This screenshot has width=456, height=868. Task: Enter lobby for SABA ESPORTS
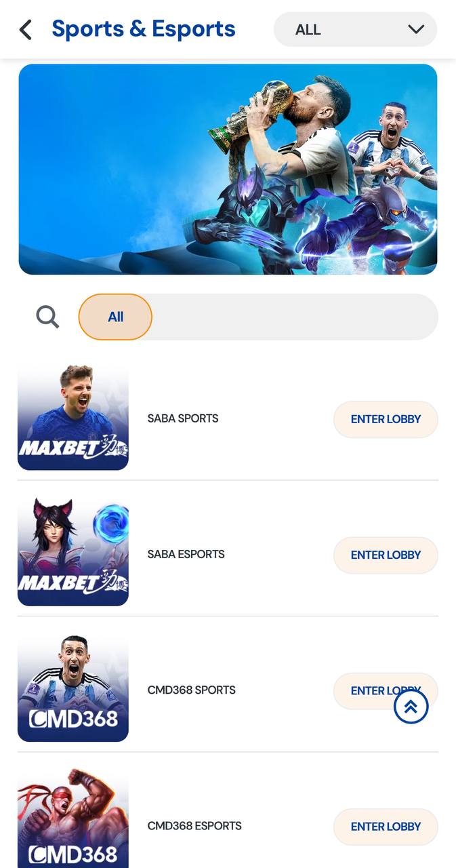click(386, 555)
